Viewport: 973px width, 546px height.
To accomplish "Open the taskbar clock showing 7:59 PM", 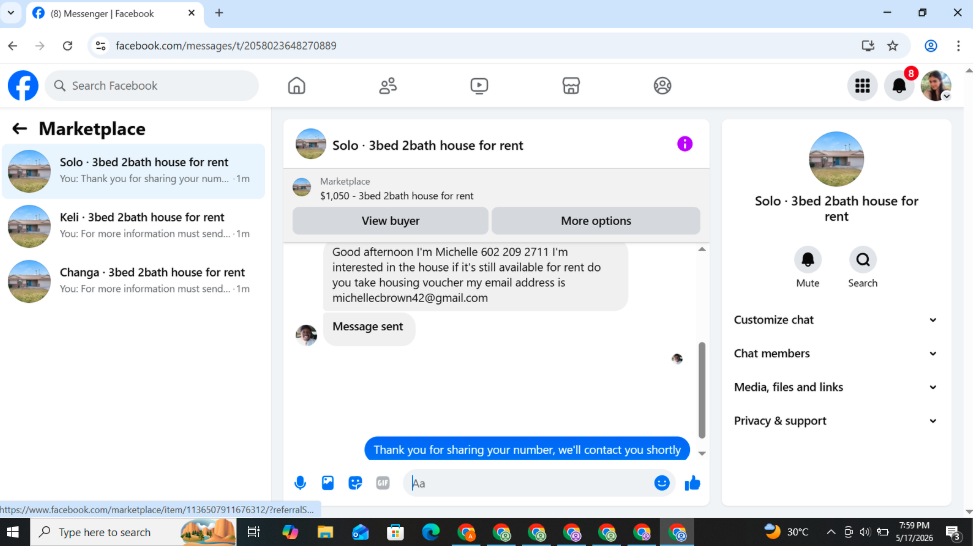I will coord(914,532).
